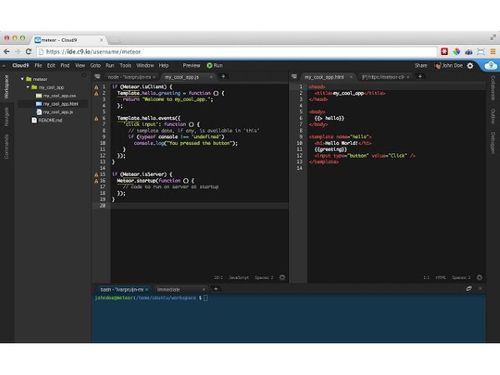
Task: Open the JavaScript syntax selector in the status bar
Action: click(238, 277)
